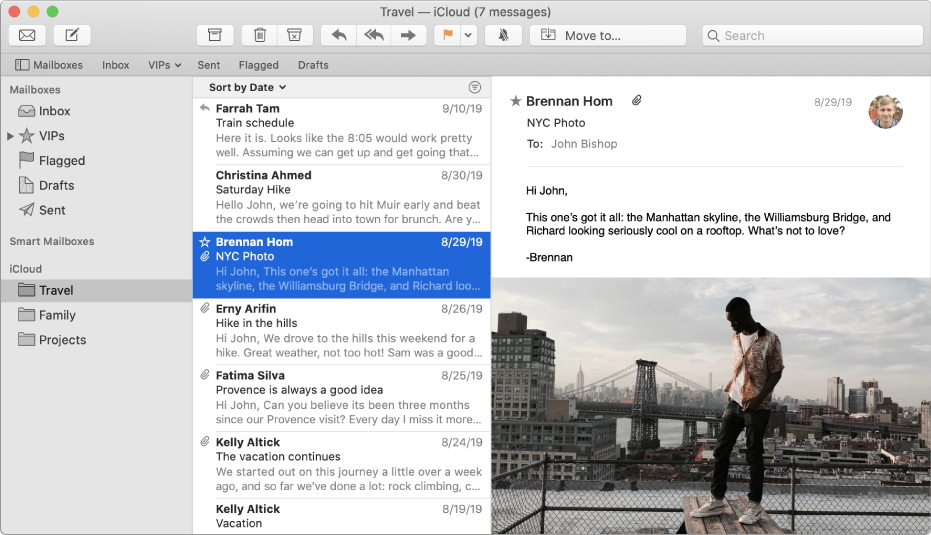The image size is (931, 535).
Task: Select the Family folder
Action: pyautogui.click(x=96, y=315)
